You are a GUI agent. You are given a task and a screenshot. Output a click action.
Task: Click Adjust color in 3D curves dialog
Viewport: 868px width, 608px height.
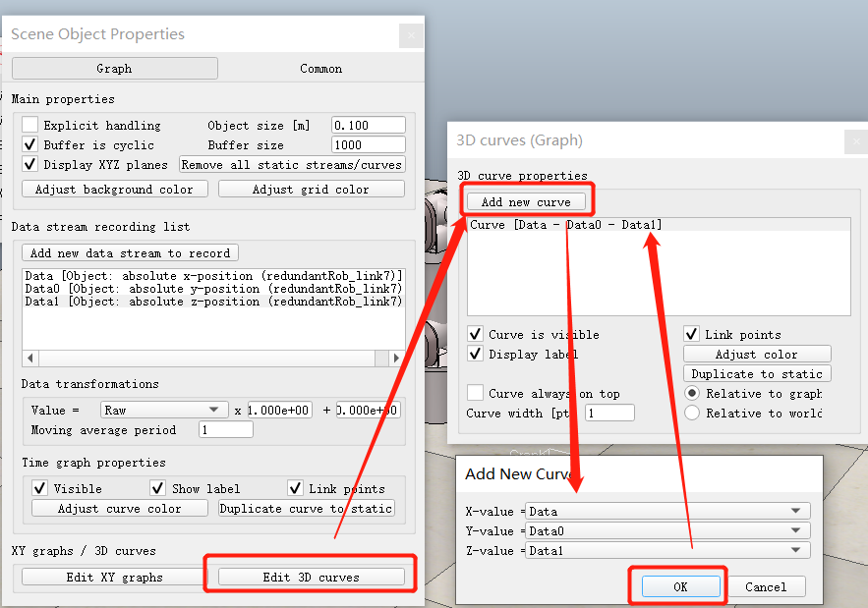click(x=757, y=354)
